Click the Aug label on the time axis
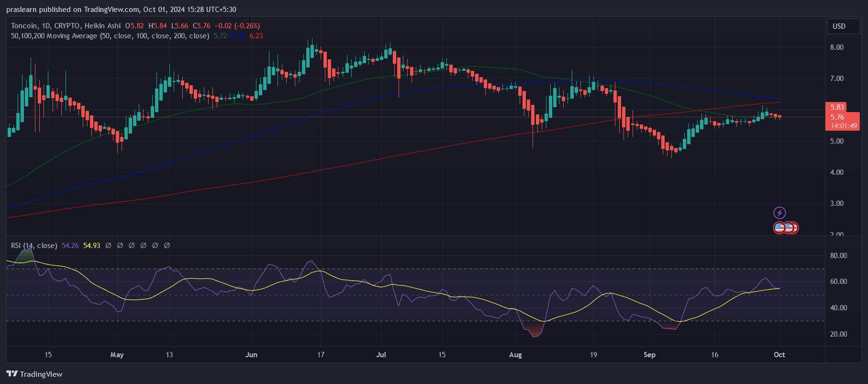The width and height of the screenshot is (868, 384). tap(515, 355)
